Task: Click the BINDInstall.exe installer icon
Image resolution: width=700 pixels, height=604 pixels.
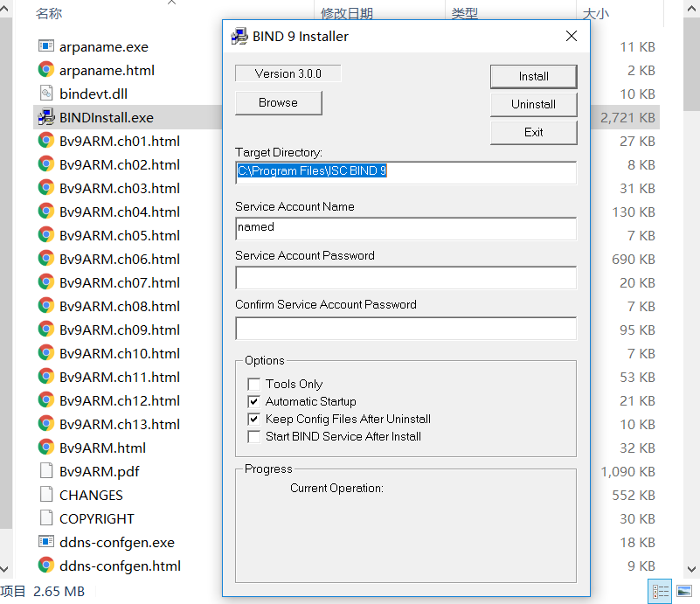Action: pos(46,117)
